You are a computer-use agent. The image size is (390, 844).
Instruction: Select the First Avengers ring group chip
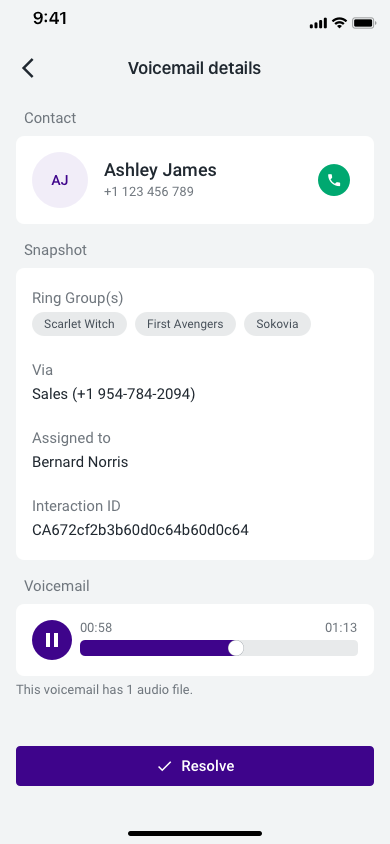tap(185, 324)
